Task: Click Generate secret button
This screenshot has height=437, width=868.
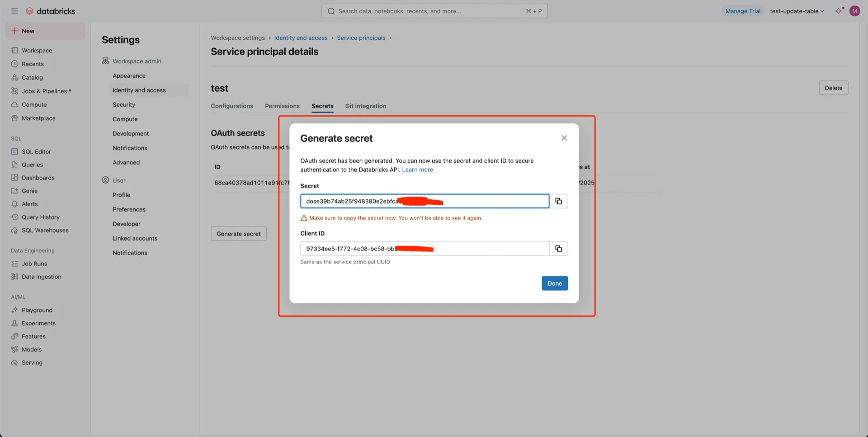Action: (x=239, y=234)
